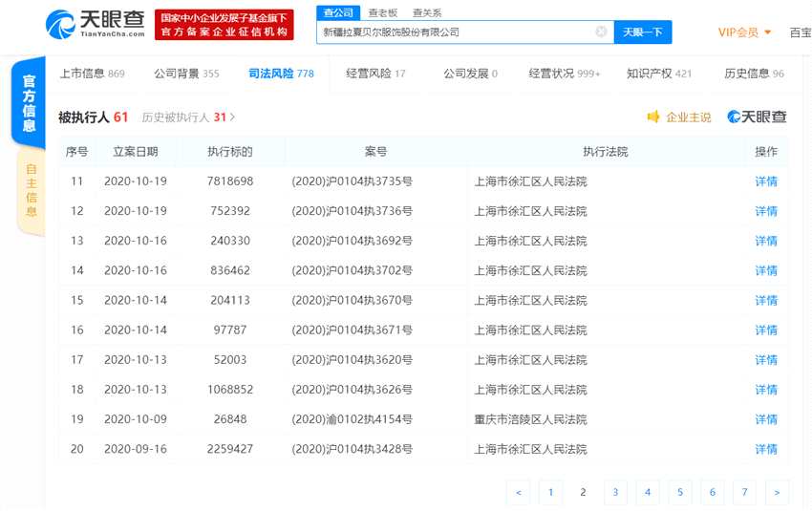Open the VIP会员 dropdown
The height and width of the screenshot is (511, 812).
(x=745, y=32)
